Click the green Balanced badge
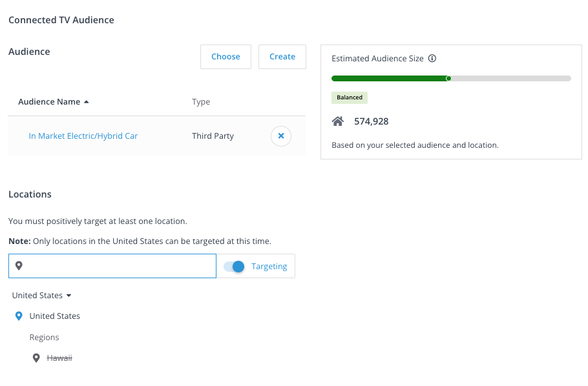The image size is (588, 386). coord(349,97)
